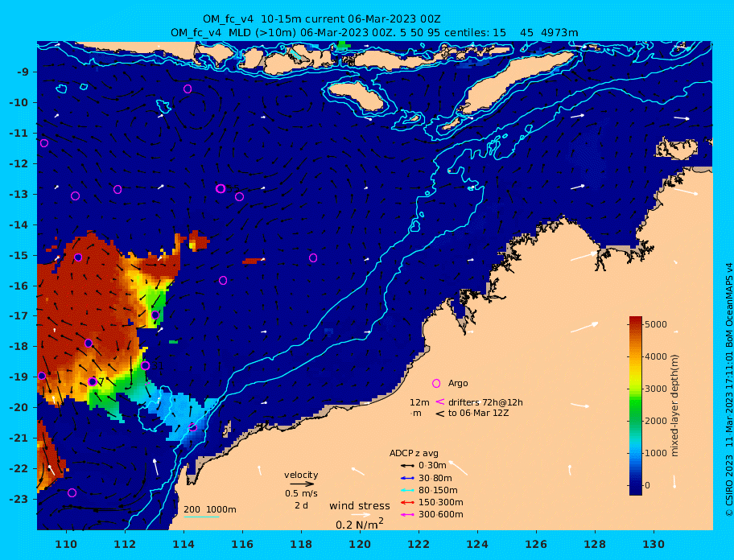The image size is (734, 560).
Task: Click the oval Sumba island on map
Action: (356, 96)
